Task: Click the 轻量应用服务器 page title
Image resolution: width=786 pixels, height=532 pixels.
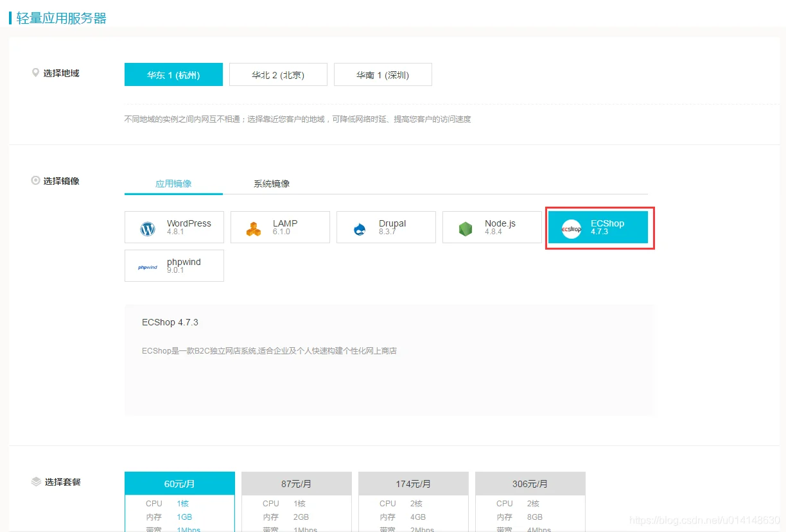Action: pyautogui.click(x=62, y=18)
